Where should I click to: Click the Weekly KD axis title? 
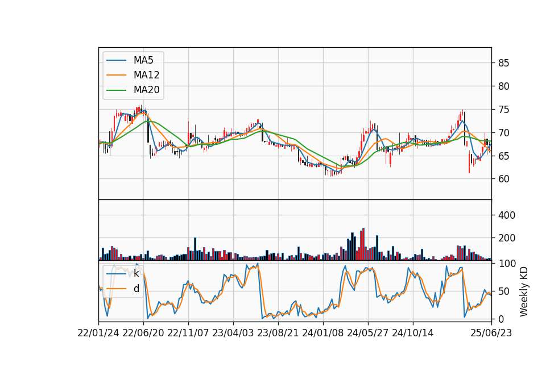tap(523, 291)
